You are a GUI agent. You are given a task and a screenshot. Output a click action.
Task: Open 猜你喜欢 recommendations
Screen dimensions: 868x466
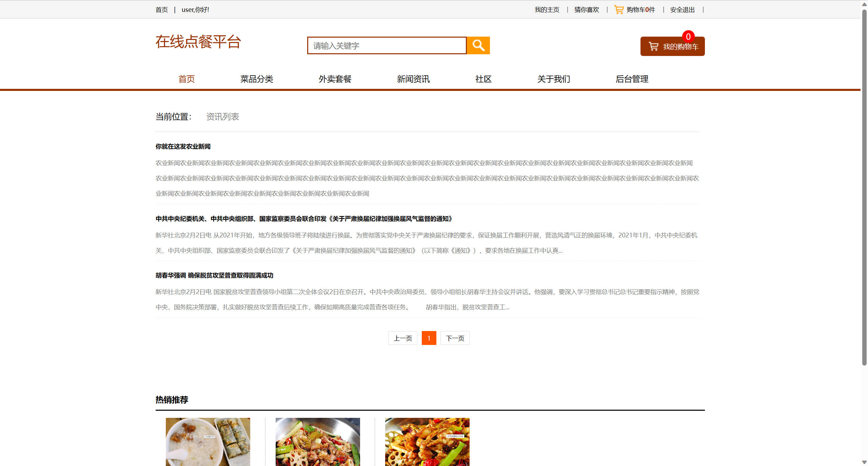pos(586,9)
